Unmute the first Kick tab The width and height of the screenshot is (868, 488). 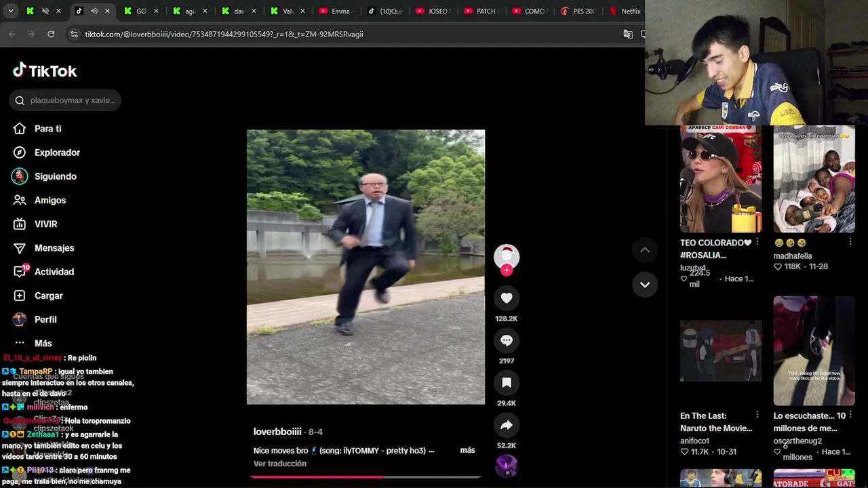coord(45,11)
